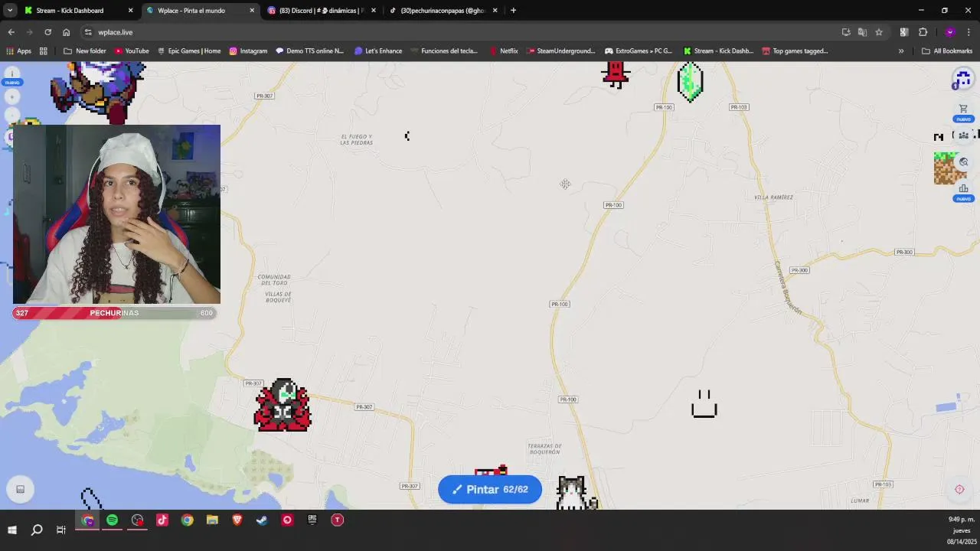Screen dimensions: 980x551
Task: Reload the wplace.live page
Action: [47, 32]
